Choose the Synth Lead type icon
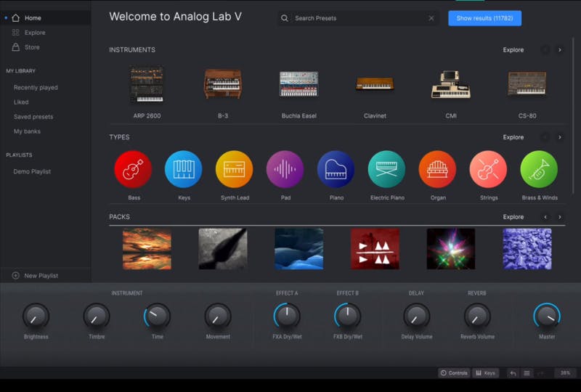The image size is (581, 392). click(x=234, y=169)
